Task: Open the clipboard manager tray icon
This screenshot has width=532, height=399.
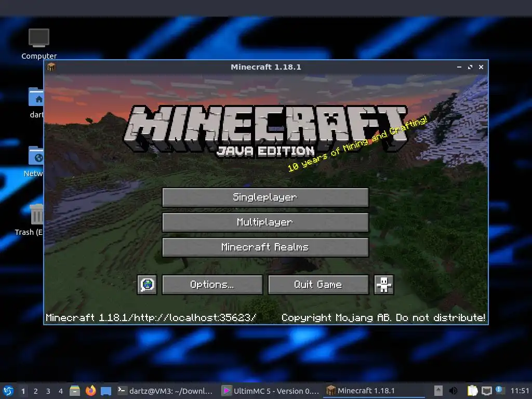Action: pos(472,391)
